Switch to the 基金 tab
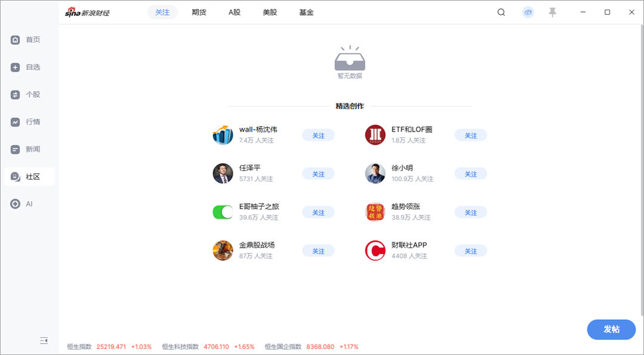644x355 pixels. (306, 13)
